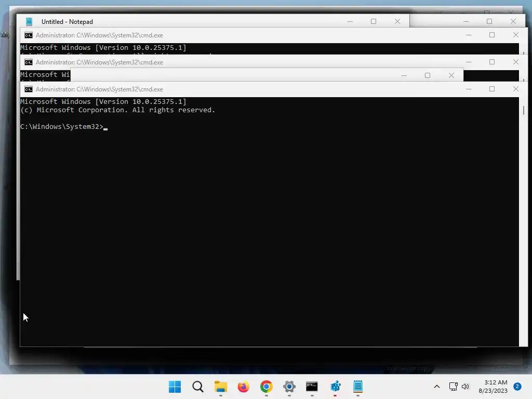
Task: Click cmd icon in the front cmd window title bar
Action: tap(29, 89)
